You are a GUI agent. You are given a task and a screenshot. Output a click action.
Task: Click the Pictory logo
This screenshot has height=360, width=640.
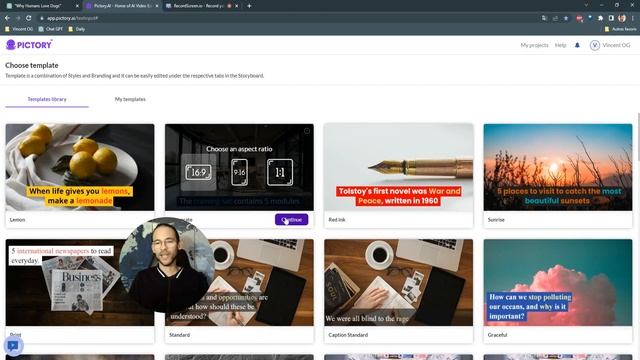[x=29, y=44]
